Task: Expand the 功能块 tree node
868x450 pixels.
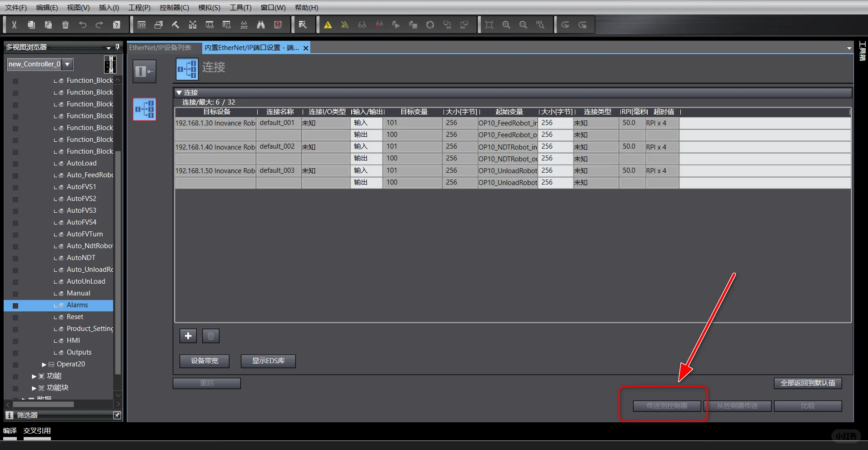Action: coord(34,388)
